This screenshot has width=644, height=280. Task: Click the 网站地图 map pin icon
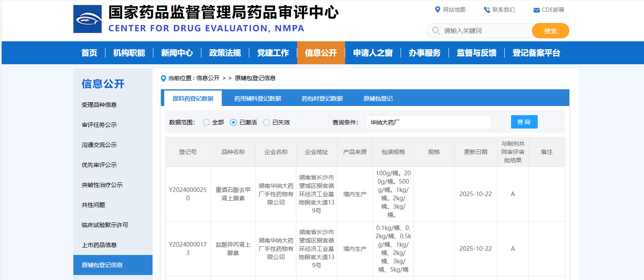(x=438, y=9)
